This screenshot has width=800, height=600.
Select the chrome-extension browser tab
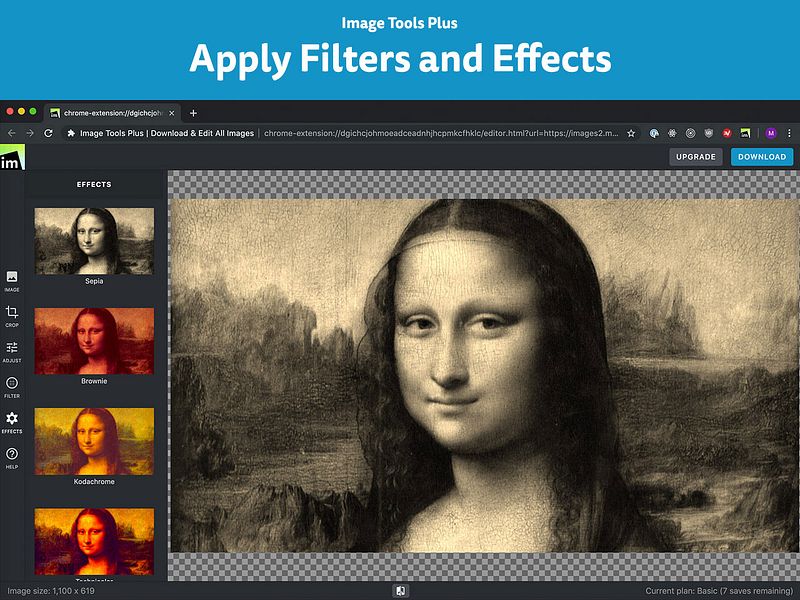(x=112, y=113)
